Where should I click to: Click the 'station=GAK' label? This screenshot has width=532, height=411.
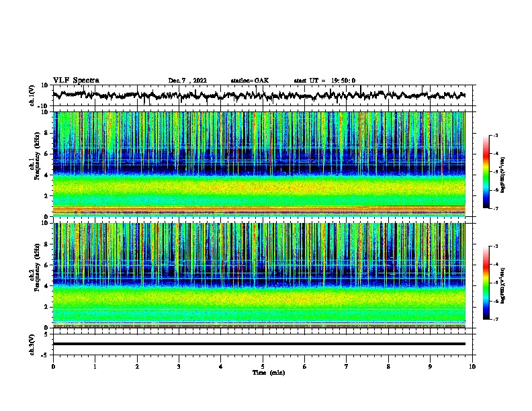coord(250,81)
